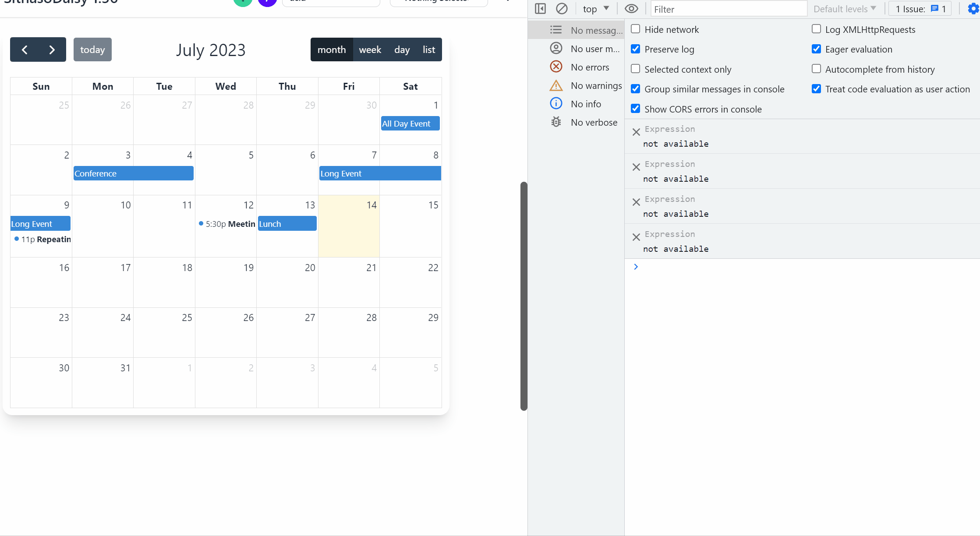Create a live expression with the eye icon
Viewport: 980px width, 536px height.
(x=631, y=8)
